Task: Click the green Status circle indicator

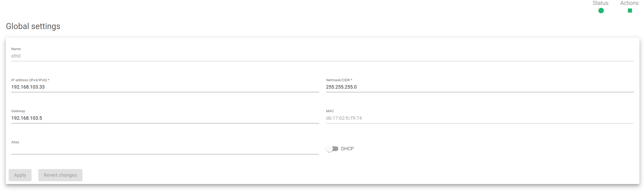Action: tap(601, 11)
